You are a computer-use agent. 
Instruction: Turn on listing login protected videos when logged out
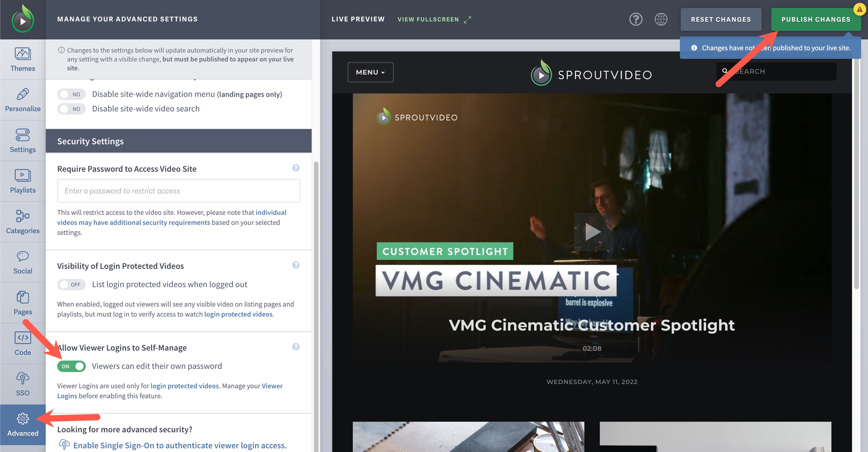click(71, 284)
